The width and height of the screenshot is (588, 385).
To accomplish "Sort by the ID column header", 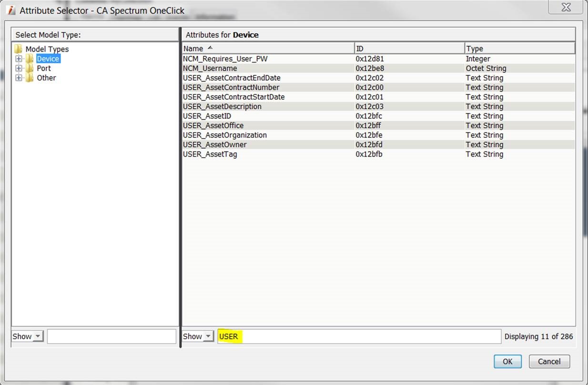I will pos(409,48).
